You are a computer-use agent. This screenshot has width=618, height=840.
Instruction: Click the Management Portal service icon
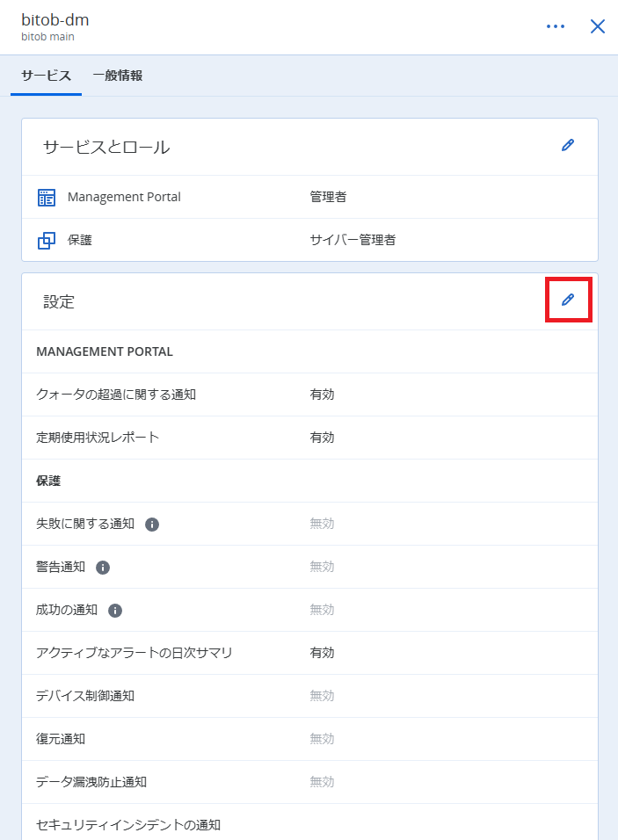[x=47, y=197]
